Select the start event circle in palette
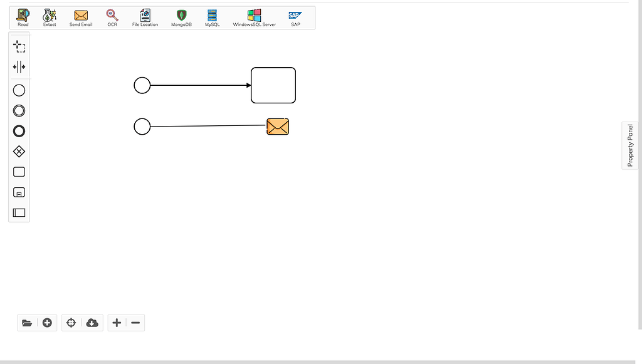Viewport: 642px width, 364px height. pos(19,90)
